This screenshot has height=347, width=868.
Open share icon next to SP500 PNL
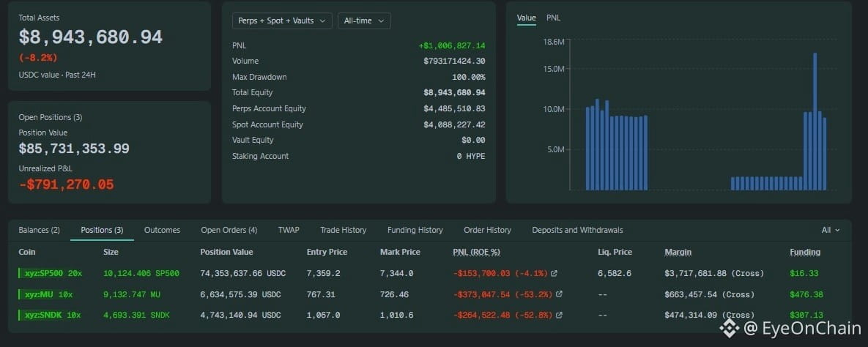coord(554,273)
